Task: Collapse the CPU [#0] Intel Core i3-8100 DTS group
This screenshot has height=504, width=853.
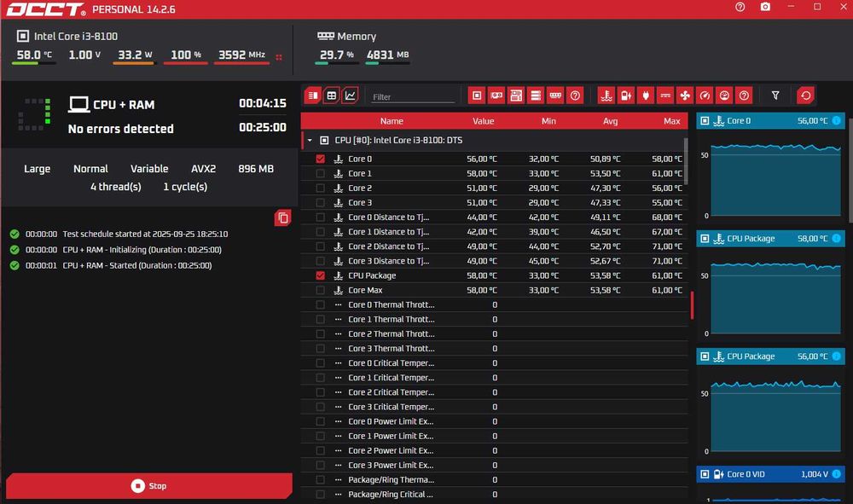Action: [310, 140]
